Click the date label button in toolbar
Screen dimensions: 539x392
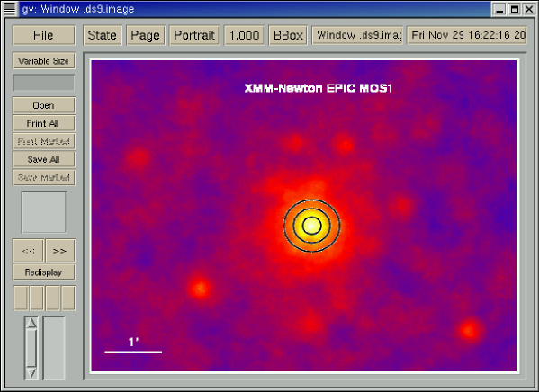[467, 35]
